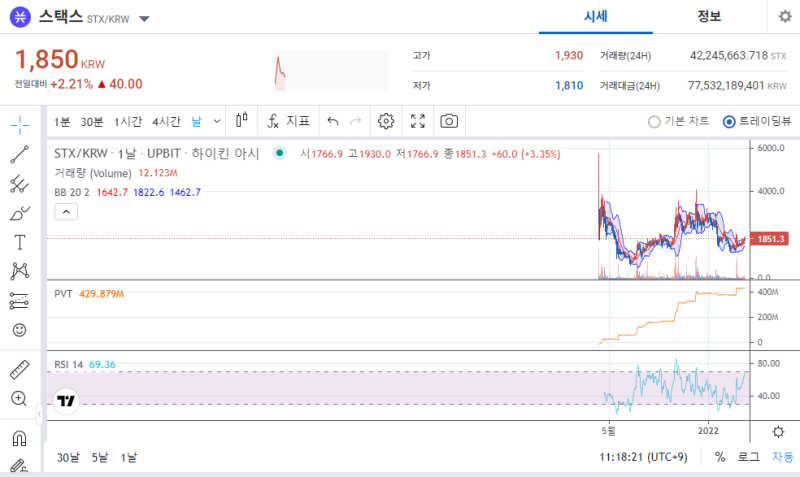Open the emoji icons tool
Image resolution: width=800 pixels, height=477 pixels.
[19, 330]
